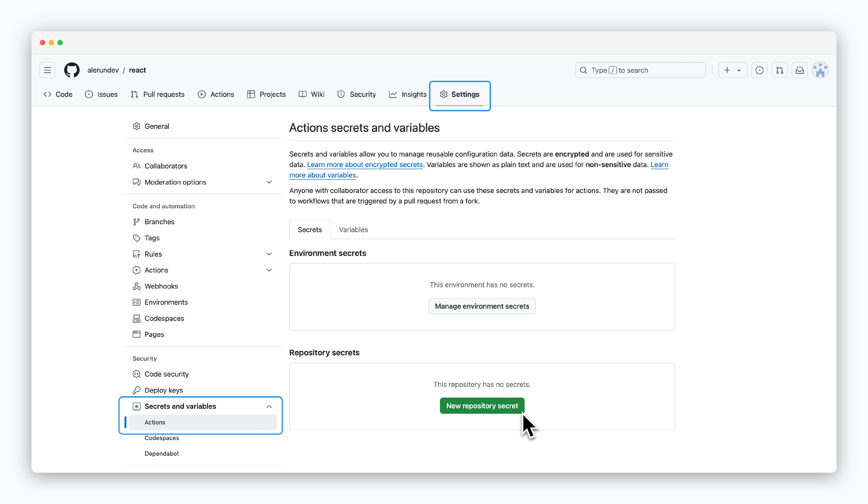Open the notifications inbox icon
Screen dimensions: 868x504
coord(799,70)
